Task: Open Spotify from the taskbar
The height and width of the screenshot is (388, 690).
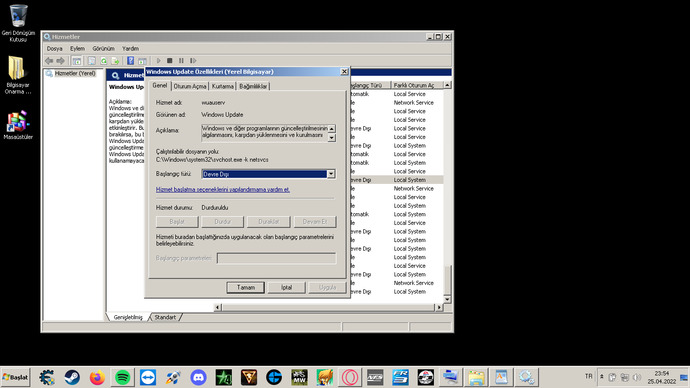Action: pyautogui.click(x=123, y=377)
